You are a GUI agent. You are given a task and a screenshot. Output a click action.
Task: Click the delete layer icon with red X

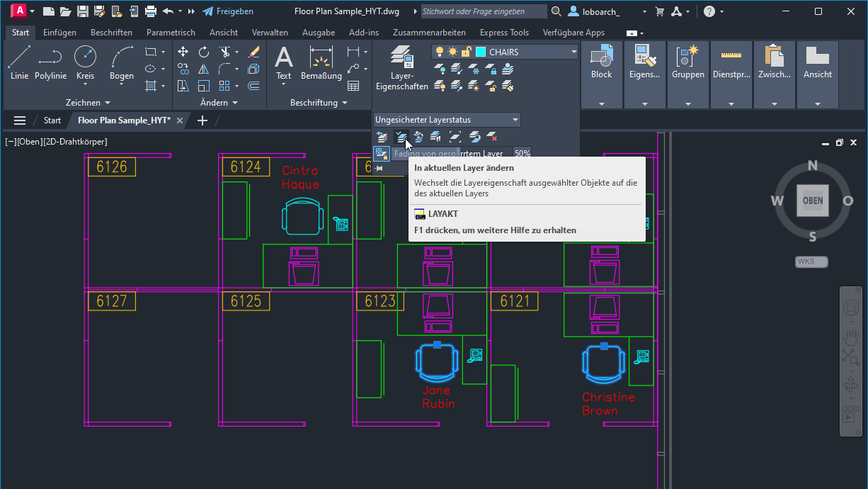(492, 137)
